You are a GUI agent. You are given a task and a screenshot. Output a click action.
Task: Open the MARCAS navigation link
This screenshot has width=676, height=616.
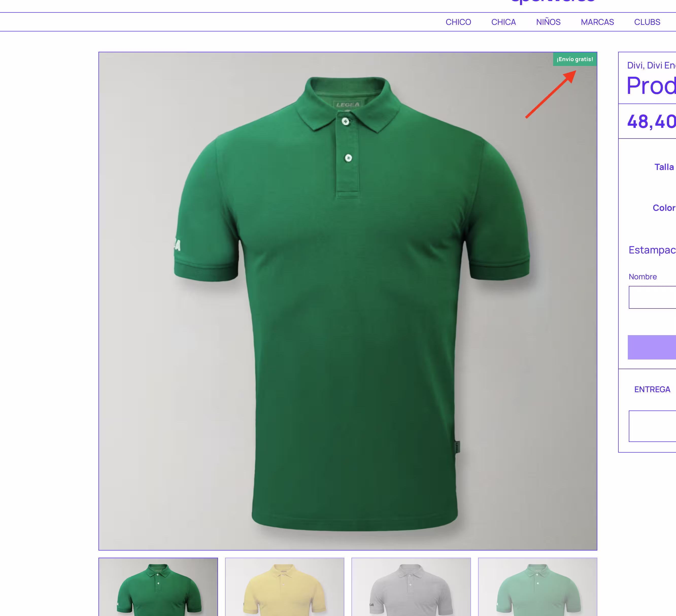coord(597,22)
